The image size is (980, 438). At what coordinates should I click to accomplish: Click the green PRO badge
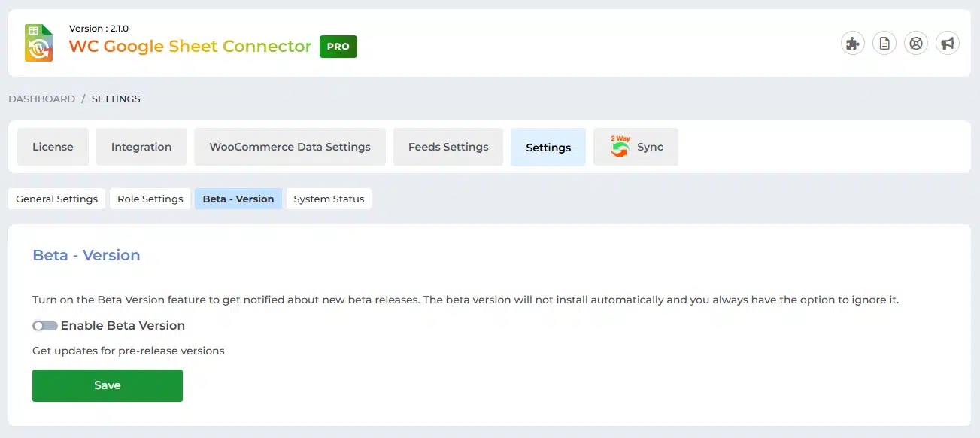pyautogui.click(x=338, y=47)
